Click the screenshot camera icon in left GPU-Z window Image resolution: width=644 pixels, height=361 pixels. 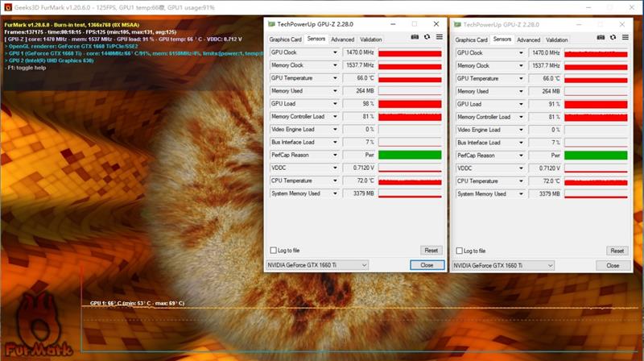click(x=415, y=37)
